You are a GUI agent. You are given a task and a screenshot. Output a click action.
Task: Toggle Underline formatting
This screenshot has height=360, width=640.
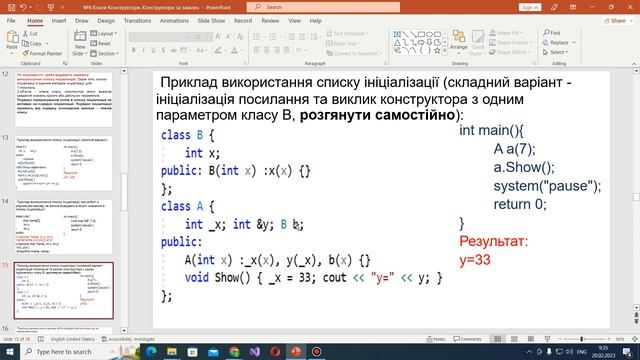153,50
